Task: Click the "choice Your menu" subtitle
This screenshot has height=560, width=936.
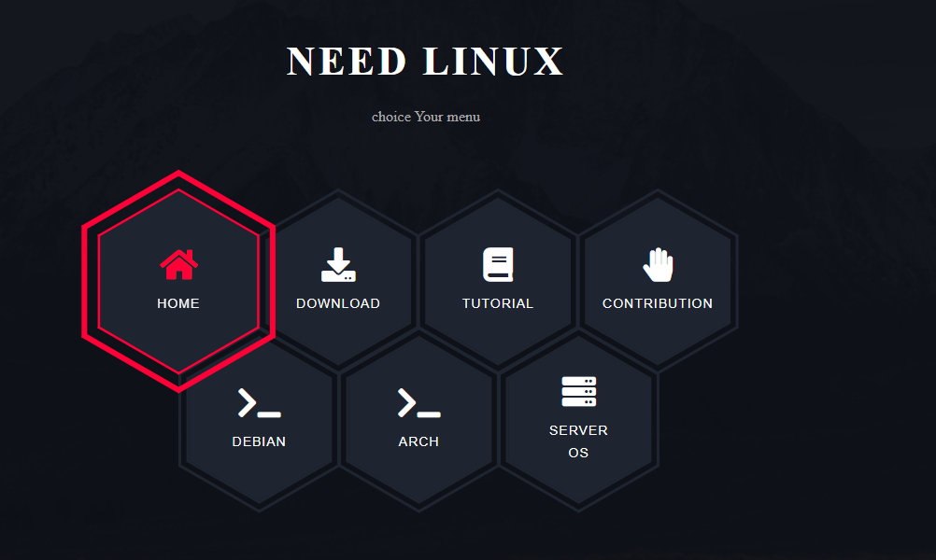Action: (x=426, y=117)
